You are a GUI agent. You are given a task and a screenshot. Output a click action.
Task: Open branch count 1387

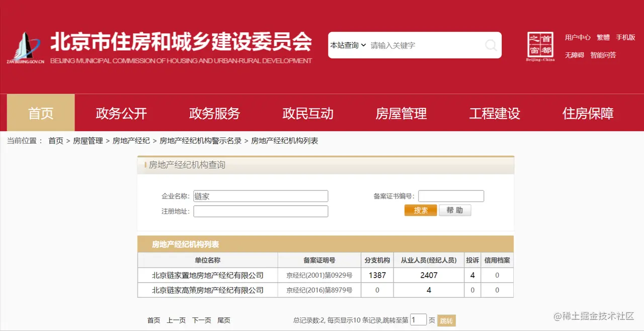coord(377,275)
